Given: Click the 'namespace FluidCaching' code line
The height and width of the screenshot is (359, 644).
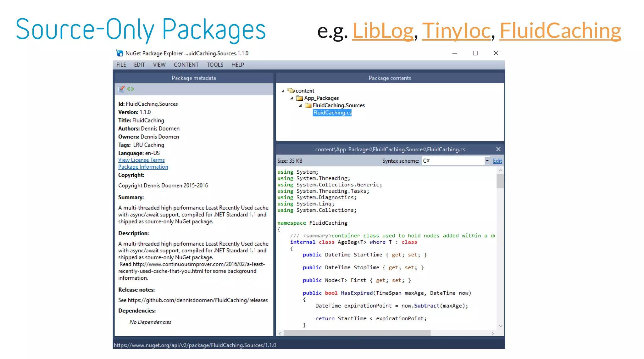Looking at the screenshot, I should click(312, 223).
